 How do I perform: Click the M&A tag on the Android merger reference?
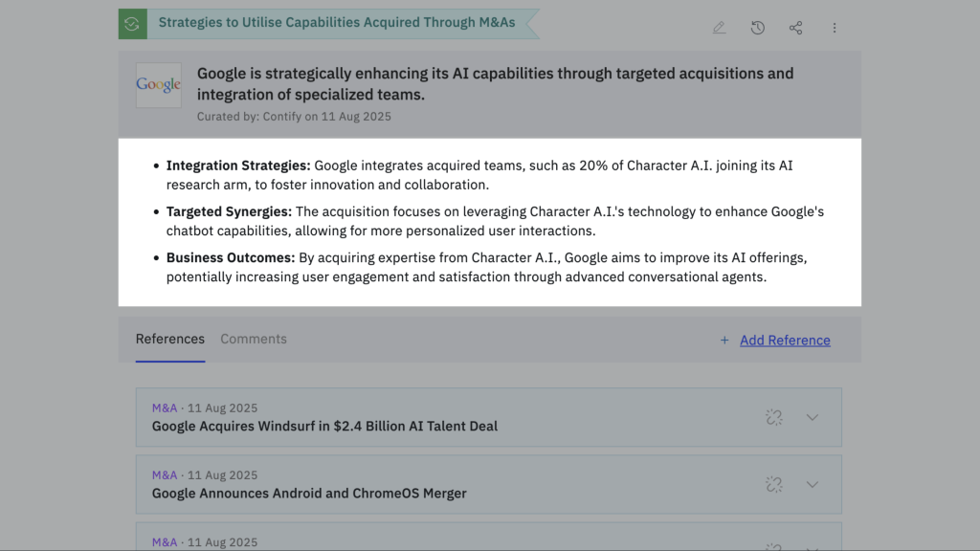[x=165, y=475]
